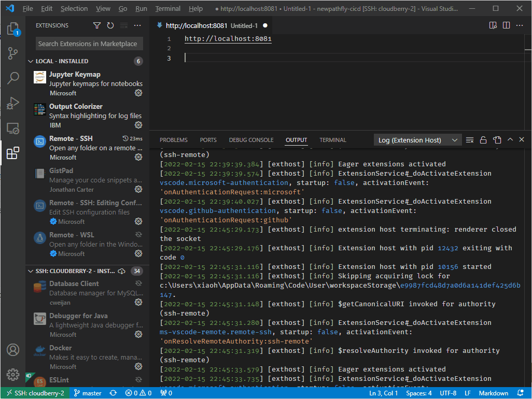Open the Selection menu
The image size is (532, 399).
click(74, 9)
